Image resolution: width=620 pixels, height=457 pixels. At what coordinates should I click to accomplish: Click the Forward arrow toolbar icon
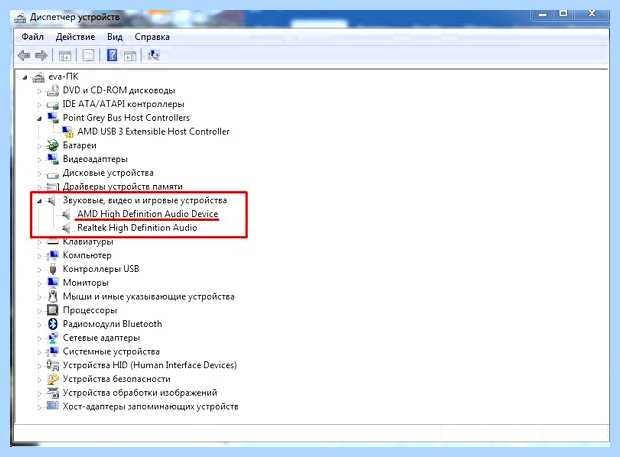coord(41,55)
